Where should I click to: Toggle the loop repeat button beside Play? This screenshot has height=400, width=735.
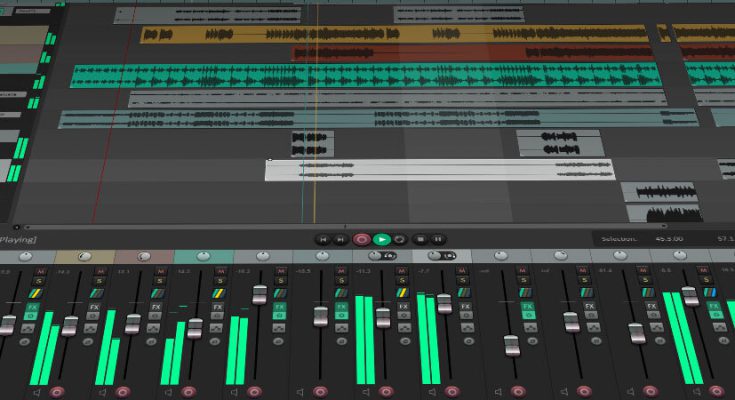(x=400, y=239)
